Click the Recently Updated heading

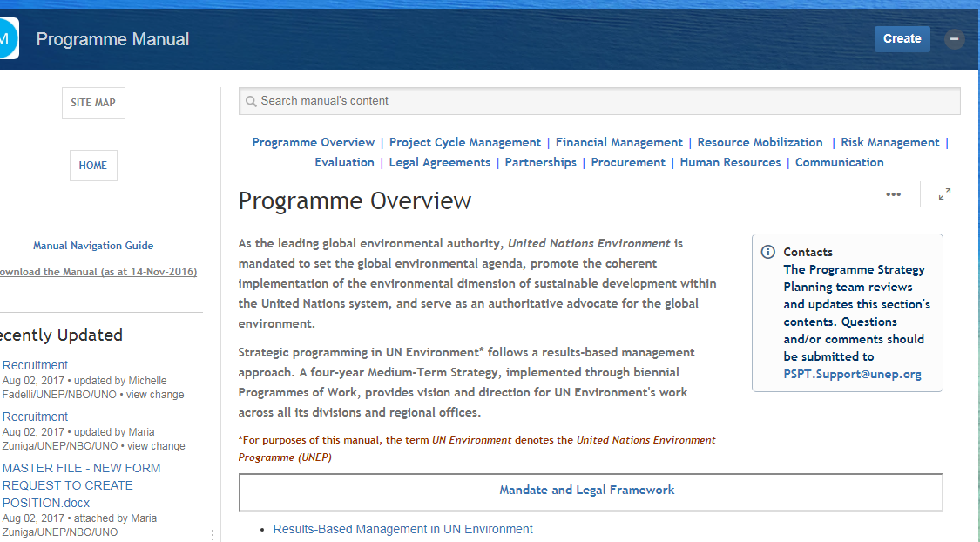click(61, 335)
